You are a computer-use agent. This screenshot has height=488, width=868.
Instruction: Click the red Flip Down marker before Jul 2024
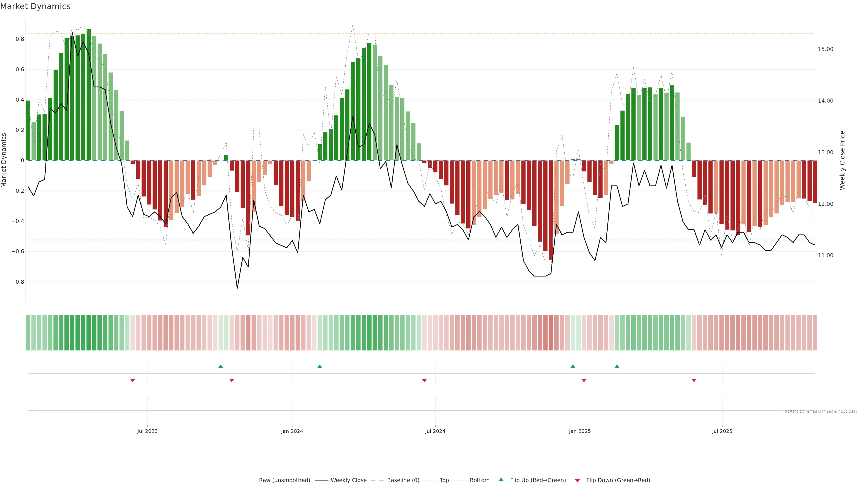point(424,380)
